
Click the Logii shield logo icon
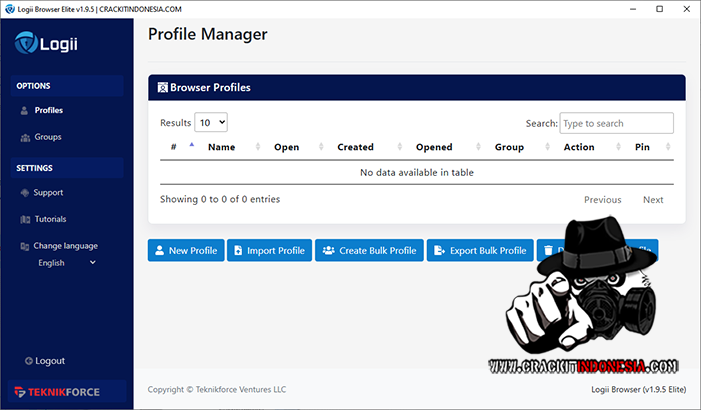26,42
